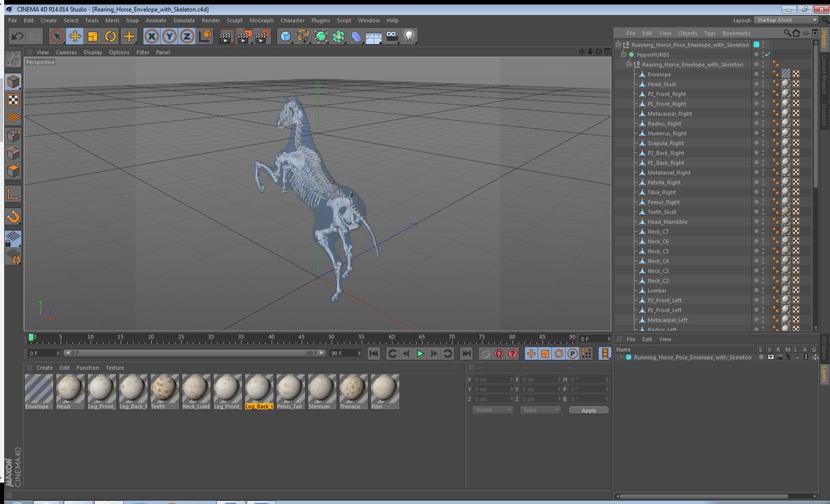Collapse the HyperNURBS object
830x504 pixels.
pyautogui.click(x=624, y=55)
